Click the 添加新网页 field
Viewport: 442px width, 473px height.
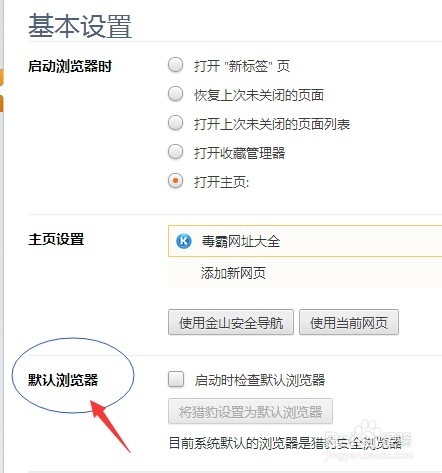pyautogui.click(x=305, y=273)
